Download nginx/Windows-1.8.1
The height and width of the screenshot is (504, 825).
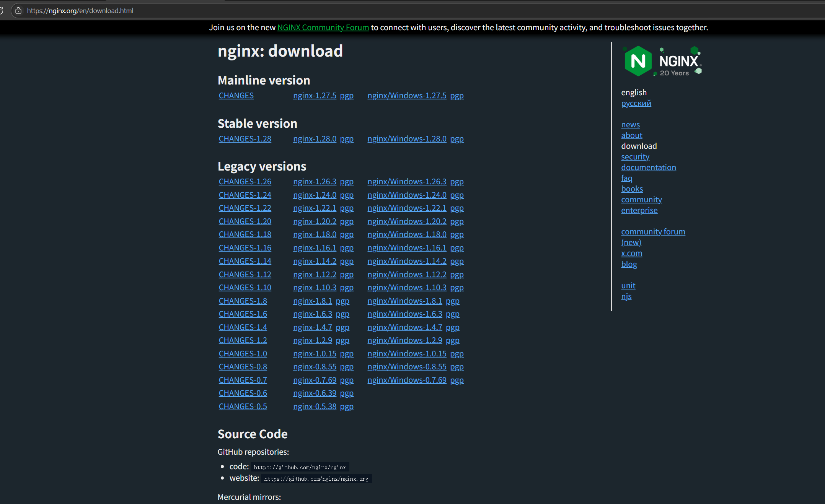point(404,301)
